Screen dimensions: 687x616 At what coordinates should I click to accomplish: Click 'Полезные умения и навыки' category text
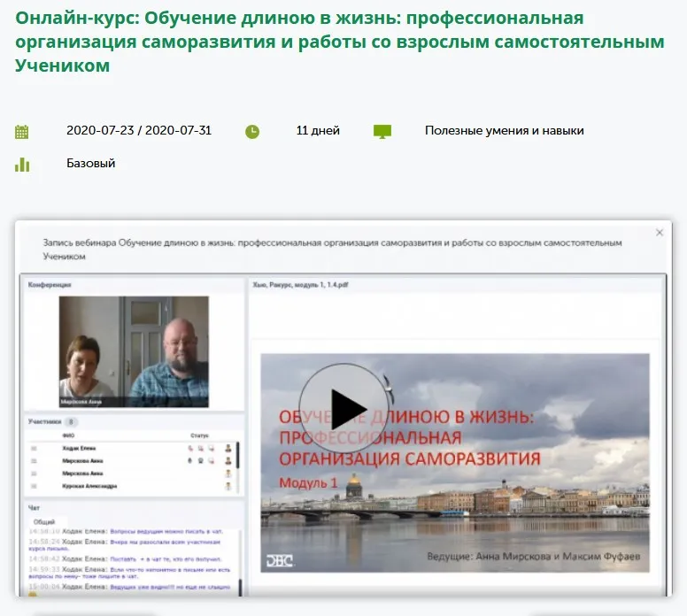[505, 131]
